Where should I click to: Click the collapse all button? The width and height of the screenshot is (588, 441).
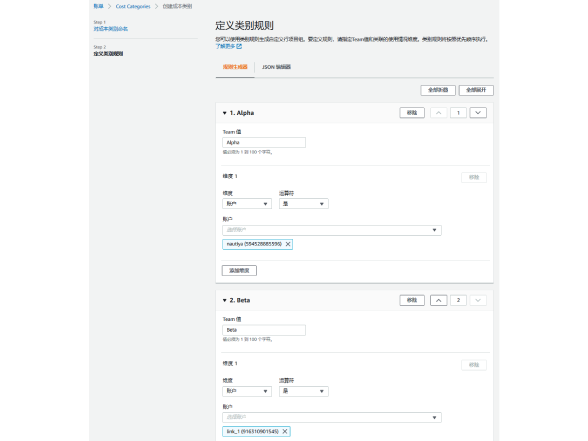point(438,90)
